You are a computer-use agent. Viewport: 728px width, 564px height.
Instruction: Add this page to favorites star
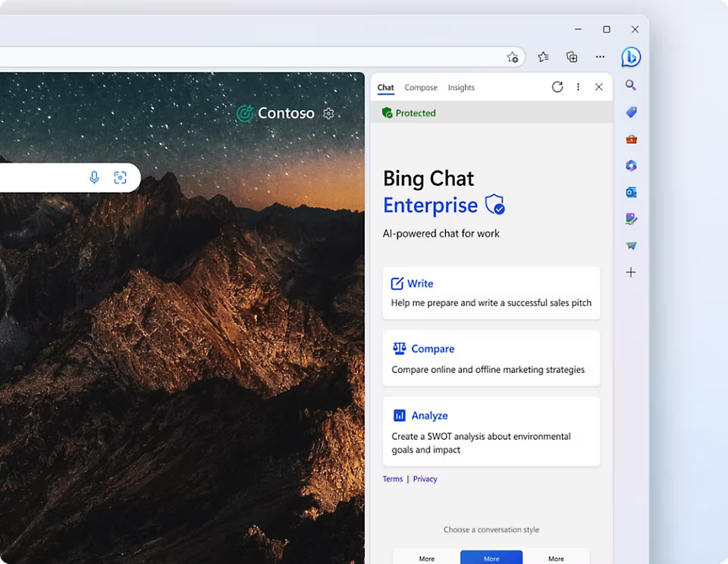(513, 57)
